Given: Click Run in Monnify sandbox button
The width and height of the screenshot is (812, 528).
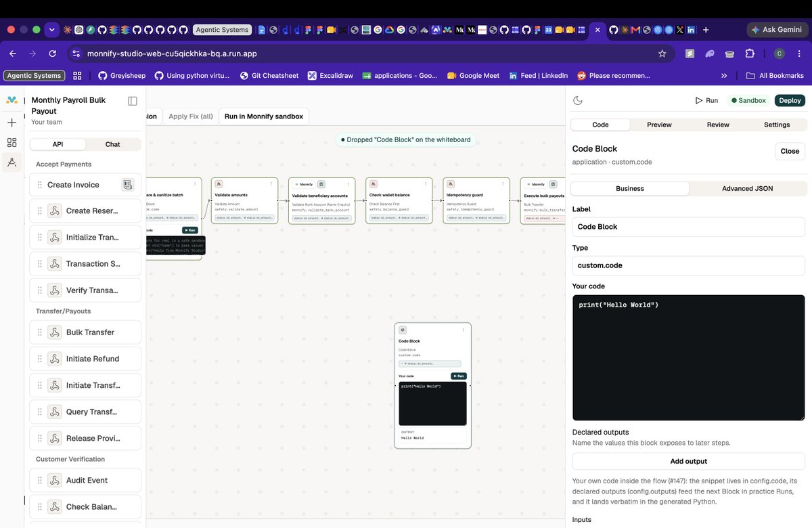Looking at the screenshot, I should (264, 116).
